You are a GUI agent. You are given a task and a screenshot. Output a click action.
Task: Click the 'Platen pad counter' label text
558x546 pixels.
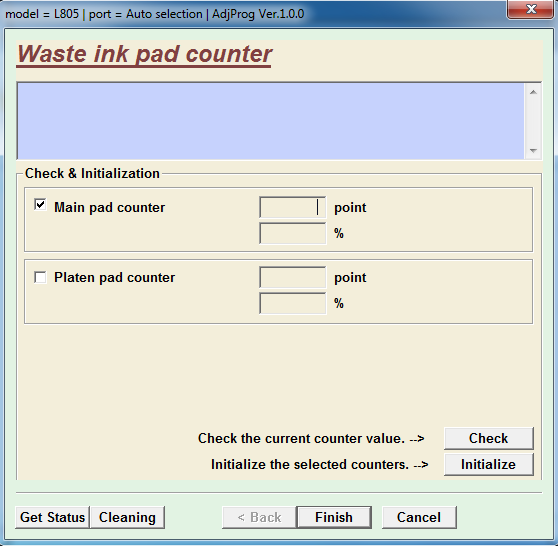(114, 277)
